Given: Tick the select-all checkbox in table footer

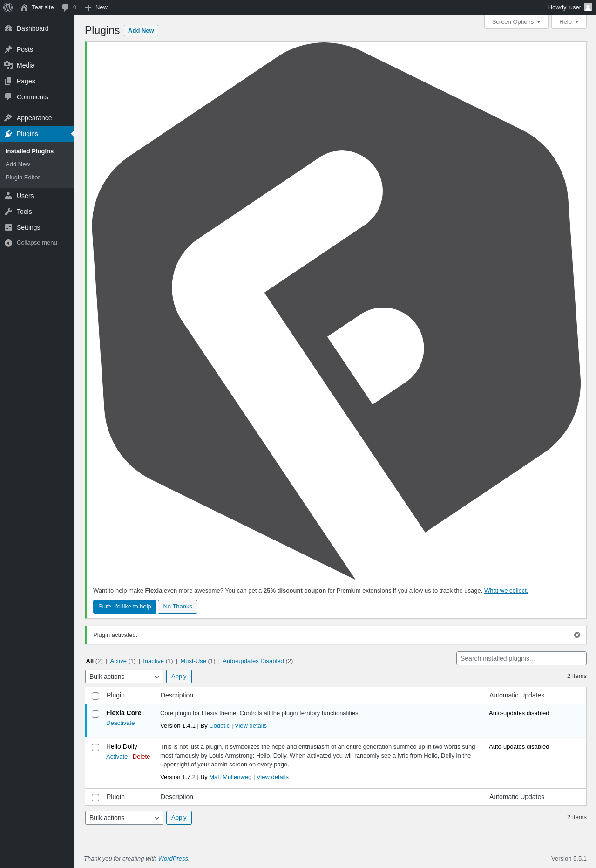Looking at the screenshot, I should pos(95,797).
